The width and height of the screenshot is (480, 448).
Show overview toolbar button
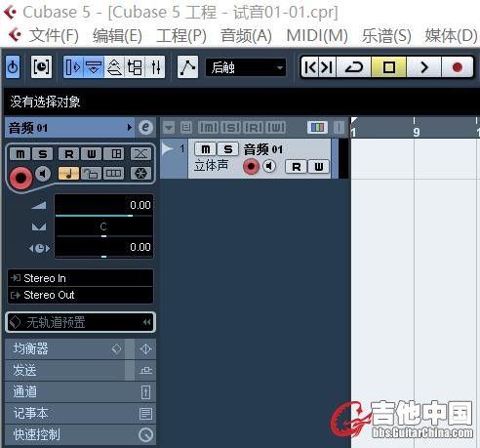pyautogui.click(x=114, y=67)
